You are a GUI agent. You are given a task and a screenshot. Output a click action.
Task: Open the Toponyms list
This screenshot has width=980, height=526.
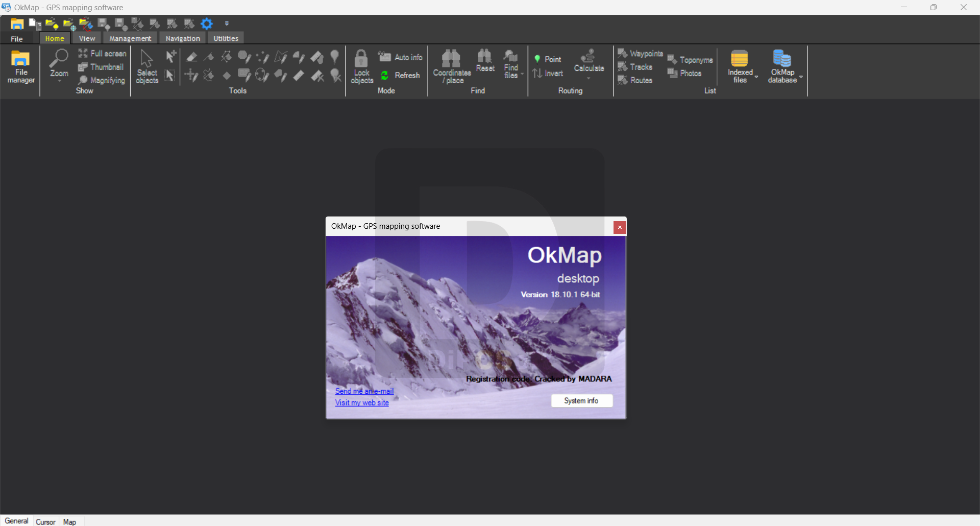tap(690, 60)
